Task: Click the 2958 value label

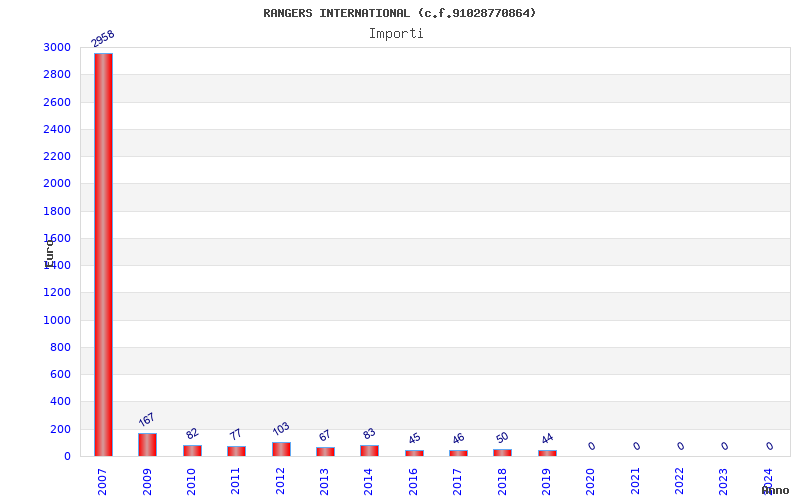Action: pyautogui.click(x=103, y=38)
